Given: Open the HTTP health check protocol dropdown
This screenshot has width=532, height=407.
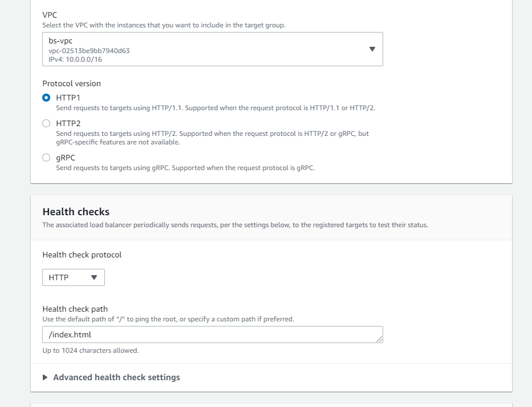Looking at the screenshot, I should click(73, 277).
